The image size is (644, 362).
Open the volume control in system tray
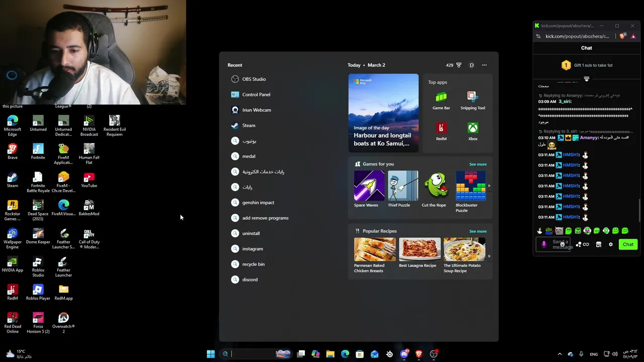615,354
